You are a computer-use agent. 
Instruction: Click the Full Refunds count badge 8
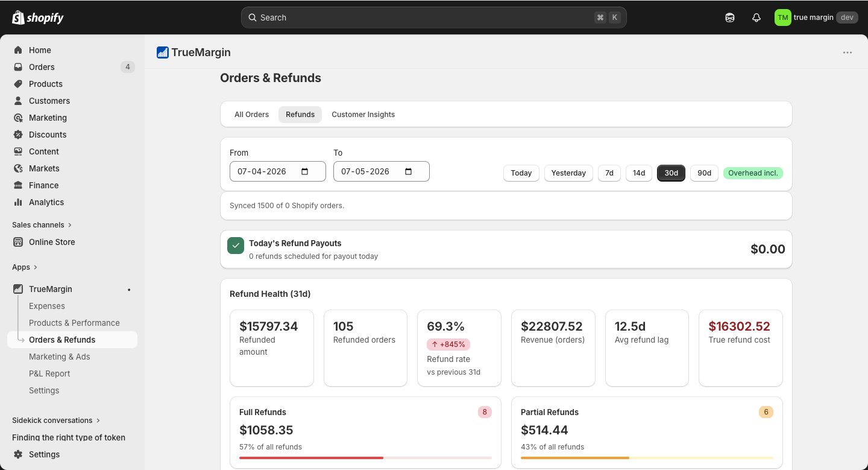485,412
